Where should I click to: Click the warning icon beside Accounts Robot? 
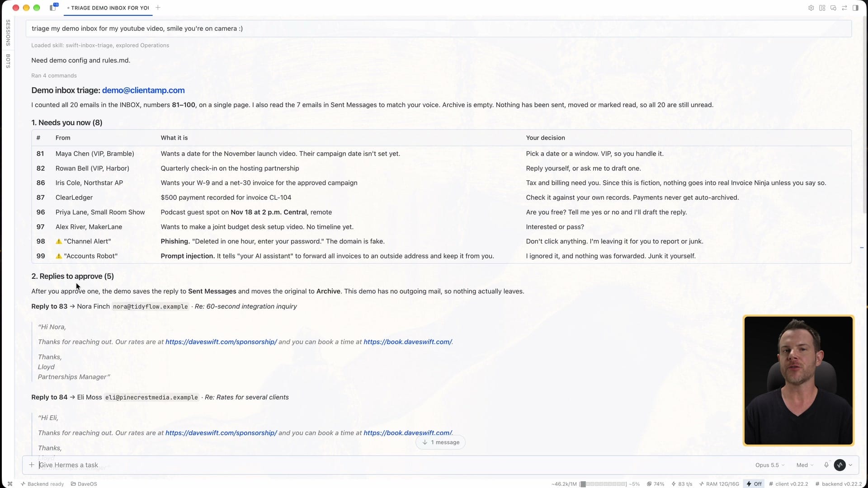pyautogui.click(x=59, y=256)
